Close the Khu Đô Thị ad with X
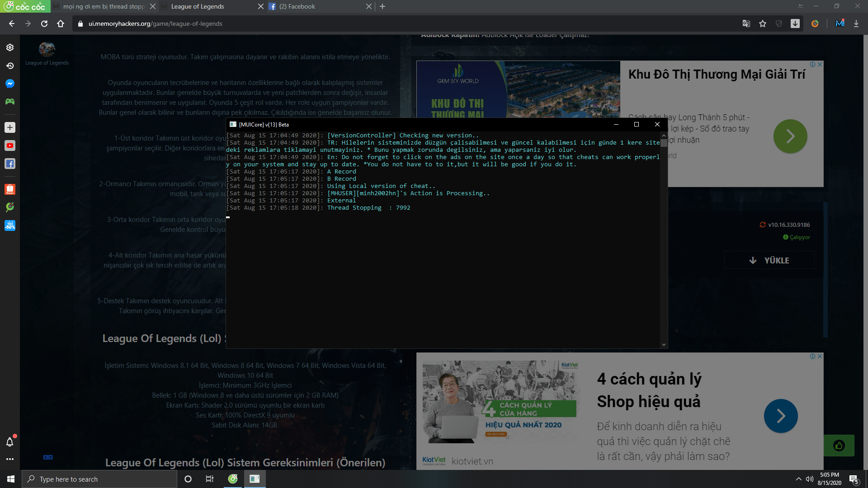This screenshot has width=868, height=488. pos(820,65)
